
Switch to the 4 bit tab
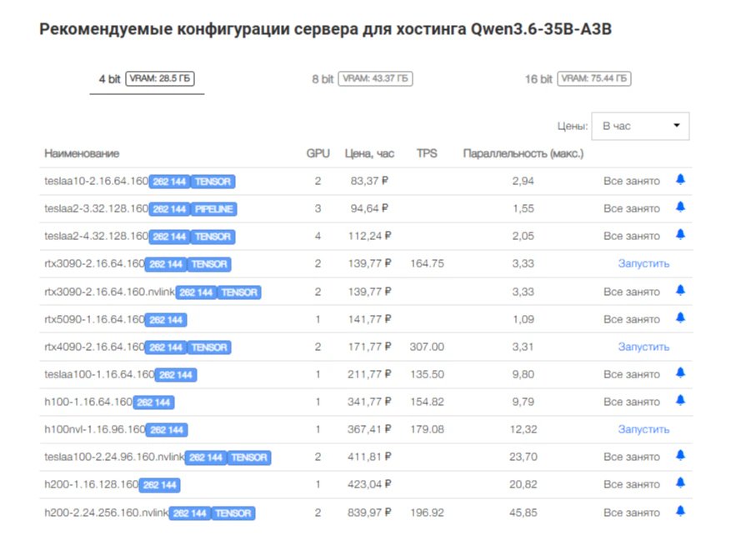click(x=147, y=79)
